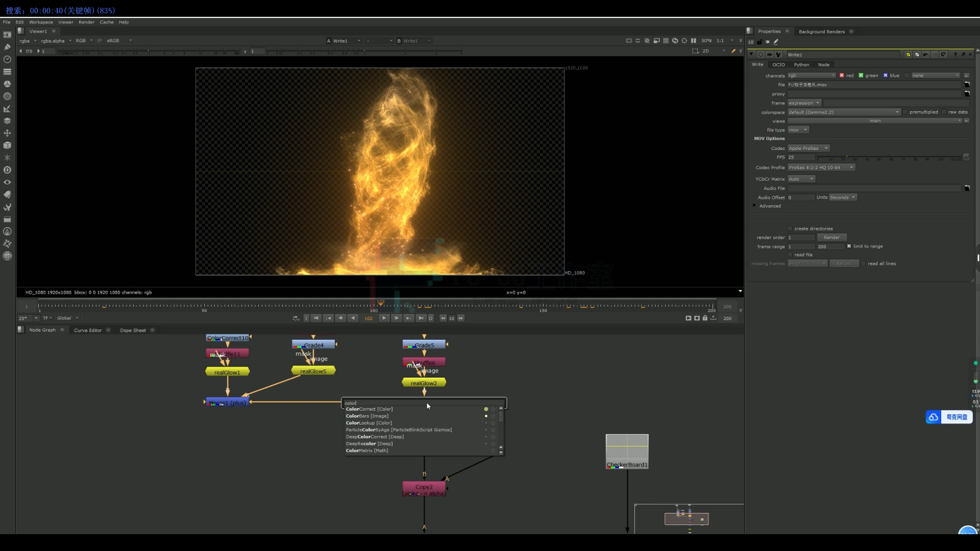Select the Draw tools icon in the left toolbar

[x=7, y=47]
